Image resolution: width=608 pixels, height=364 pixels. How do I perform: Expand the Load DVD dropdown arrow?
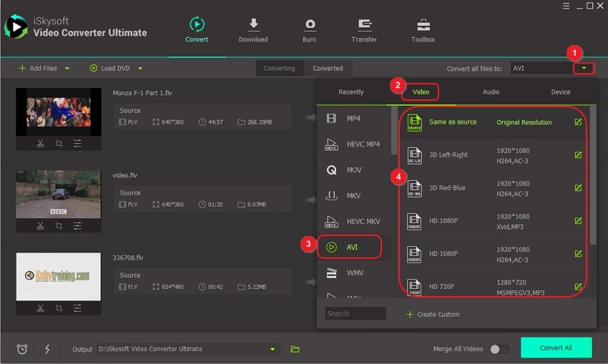[140, 68]
